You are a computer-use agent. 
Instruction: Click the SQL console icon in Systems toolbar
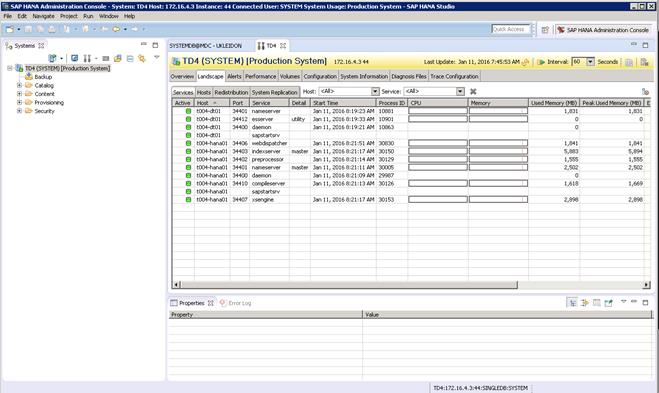(x=105, y=58)
